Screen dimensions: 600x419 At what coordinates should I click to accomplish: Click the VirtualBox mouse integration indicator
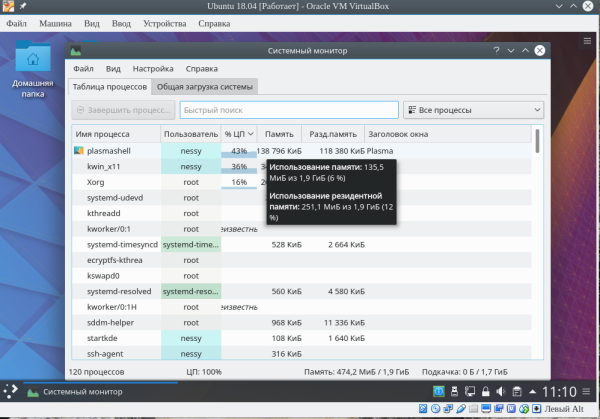coord(524,409)
